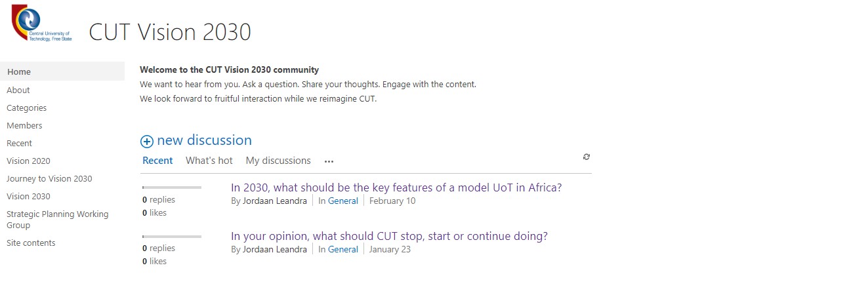
Task: Open Vision 2020 in the sidebar
Action: coord(28,161)
